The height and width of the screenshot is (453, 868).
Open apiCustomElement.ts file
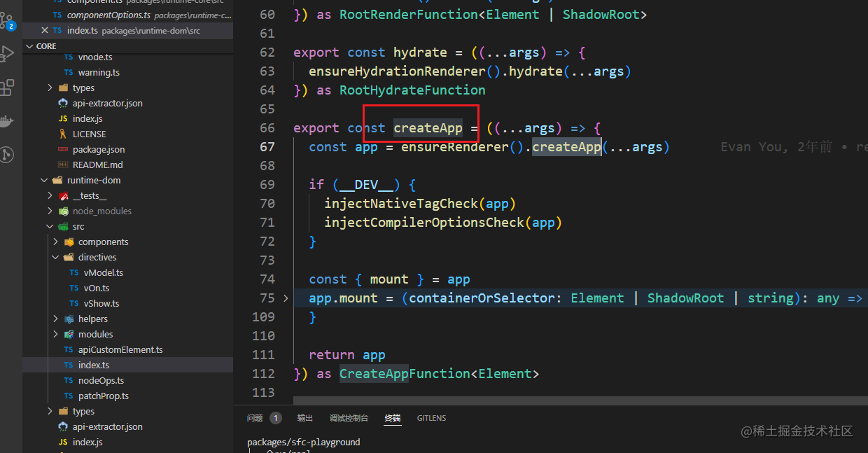(x=120, y=350)
